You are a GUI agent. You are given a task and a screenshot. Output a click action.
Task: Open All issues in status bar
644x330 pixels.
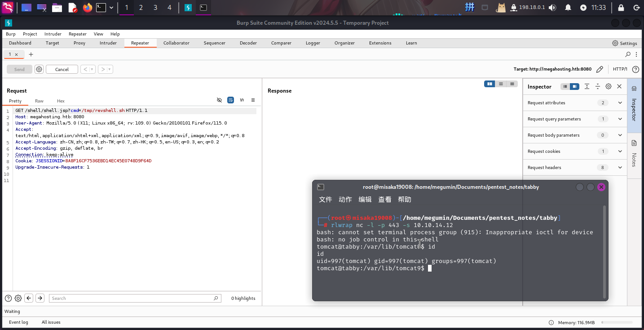(x=51, y=322)
